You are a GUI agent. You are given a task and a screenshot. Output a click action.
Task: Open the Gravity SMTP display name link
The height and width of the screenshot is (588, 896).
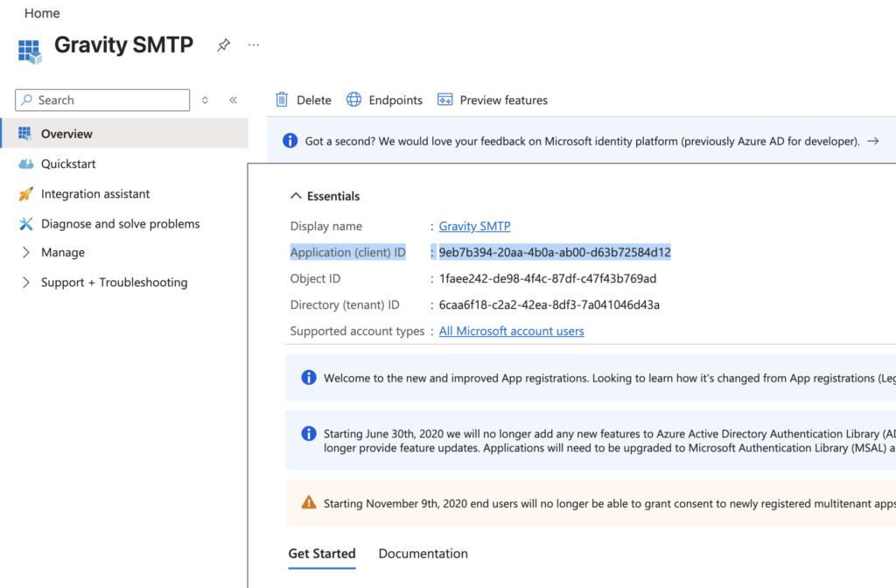(x=474, y=226)
